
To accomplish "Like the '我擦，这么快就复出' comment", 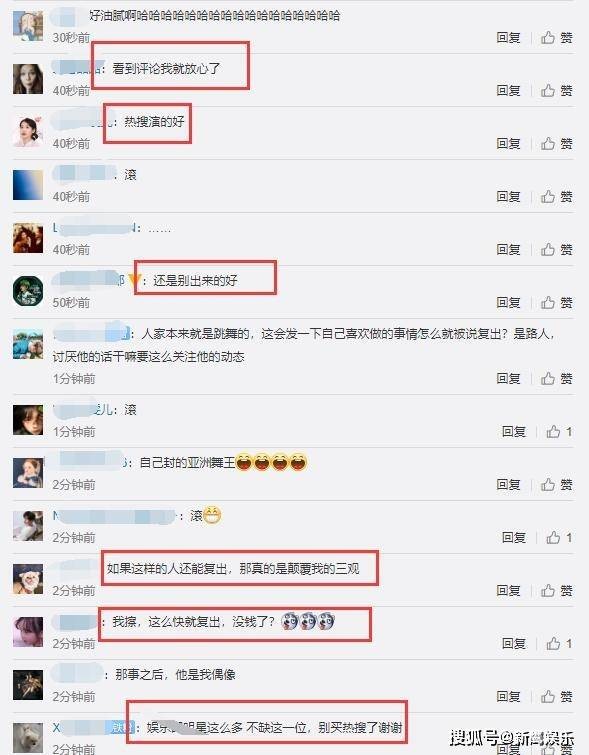I will coord(559,643).
